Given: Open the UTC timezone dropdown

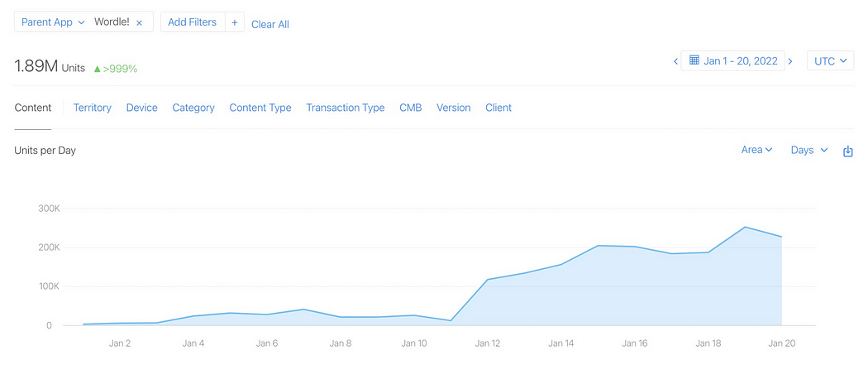Looking at the screenshot, I should coord(830,61).
